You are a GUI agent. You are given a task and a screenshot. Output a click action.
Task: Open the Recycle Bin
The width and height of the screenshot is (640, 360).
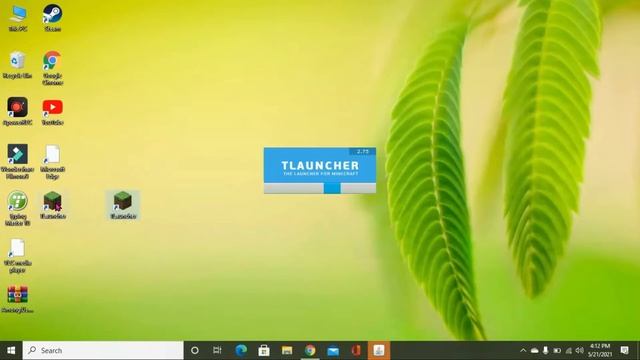click(17, 65)
